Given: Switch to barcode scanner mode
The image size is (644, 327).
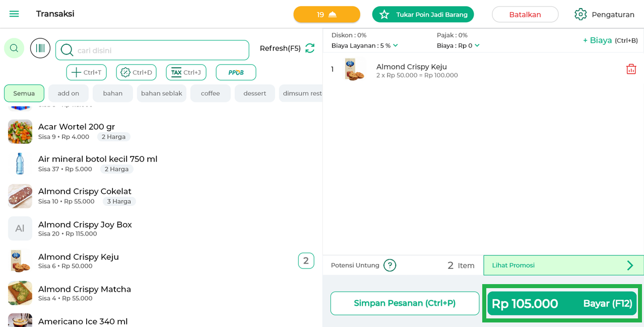Looking at the screenshot, I should (40, 48).
